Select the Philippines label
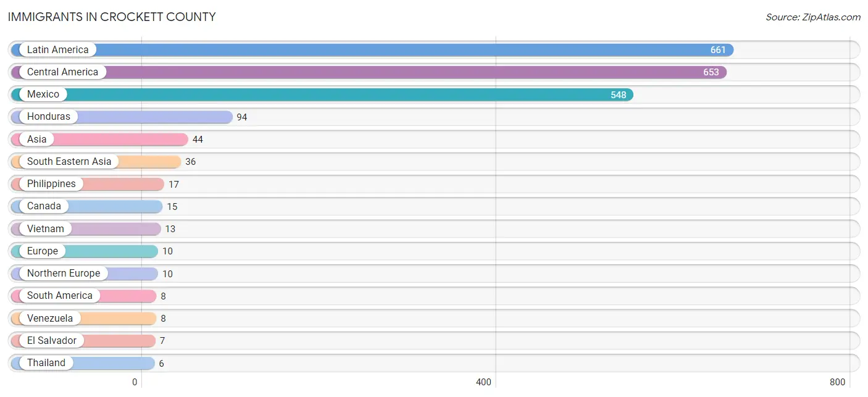 pos(51,184)
